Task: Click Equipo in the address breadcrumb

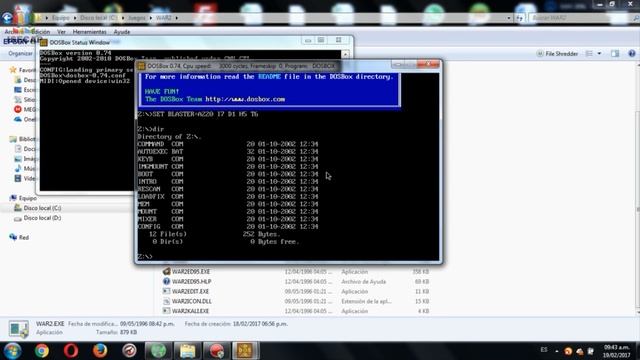Action: click(x=60, y=18)
